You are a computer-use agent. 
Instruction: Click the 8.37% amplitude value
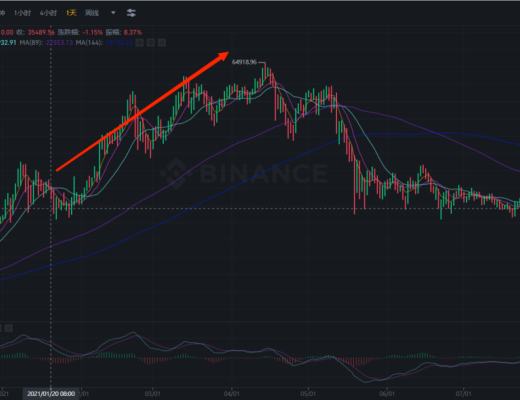(x=132, y=32)
